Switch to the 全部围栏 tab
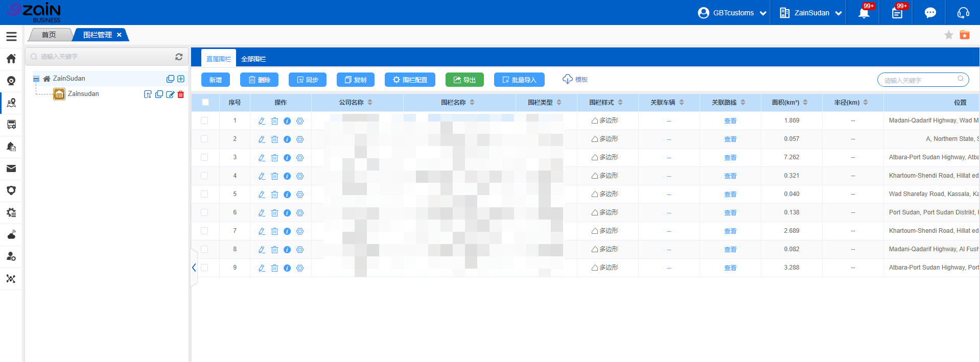980x362 pixels. click(x=253, y=59)
